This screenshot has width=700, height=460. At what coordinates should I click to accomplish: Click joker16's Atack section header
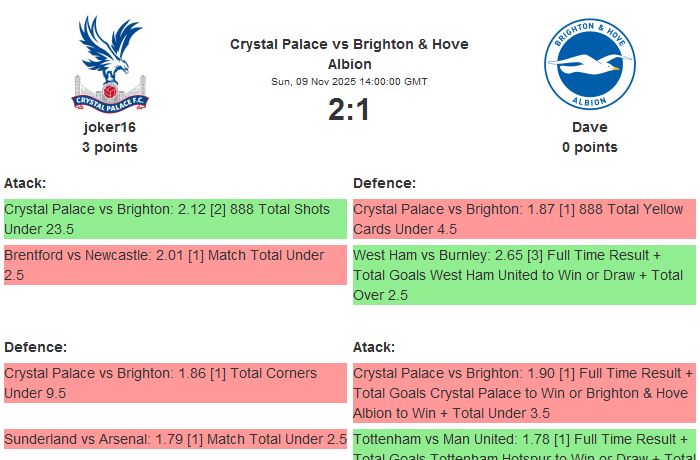click(x=25, y=183)
